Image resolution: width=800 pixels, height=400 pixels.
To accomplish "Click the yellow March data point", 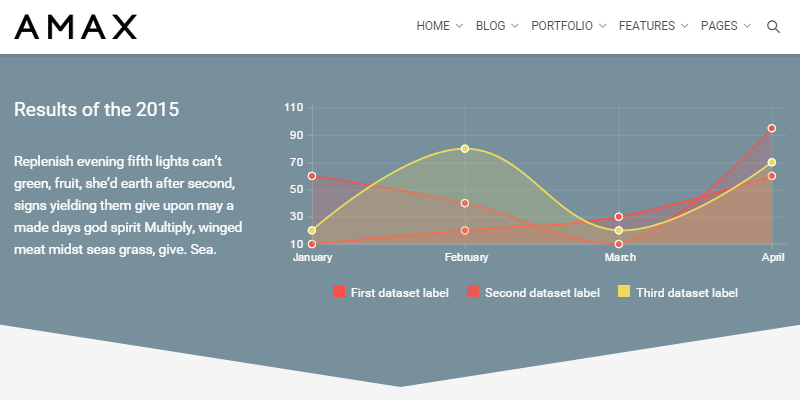I will tap(620, 231).
